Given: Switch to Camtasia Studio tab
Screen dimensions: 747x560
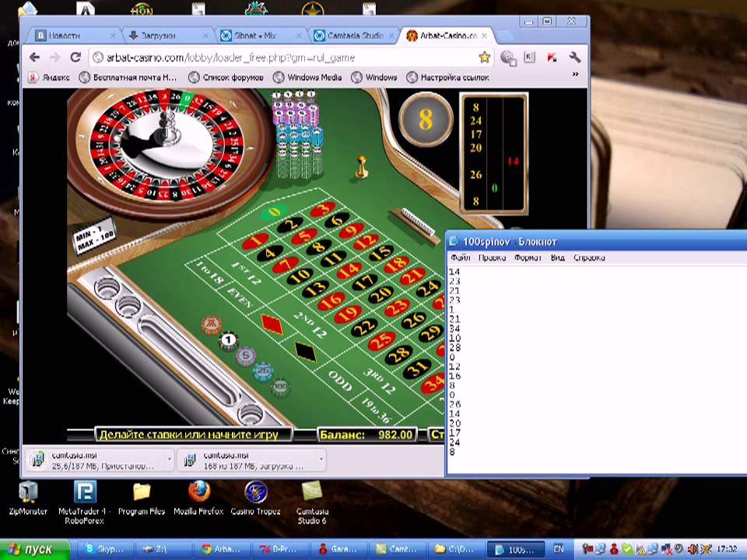Looking at the screenshot, I should click(x=353, y=36).
